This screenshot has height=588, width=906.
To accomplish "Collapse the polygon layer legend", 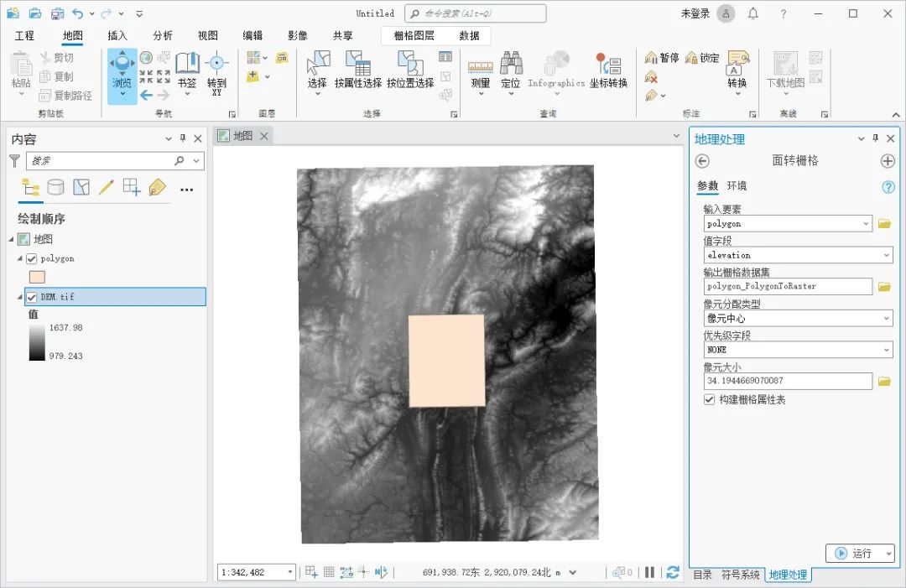I will 20,258.
